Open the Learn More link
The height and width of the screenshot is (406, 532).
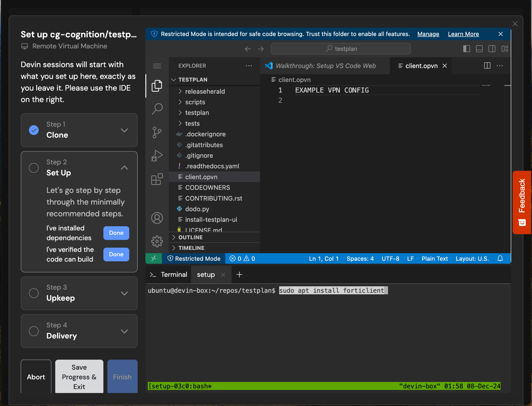point(463,34)
